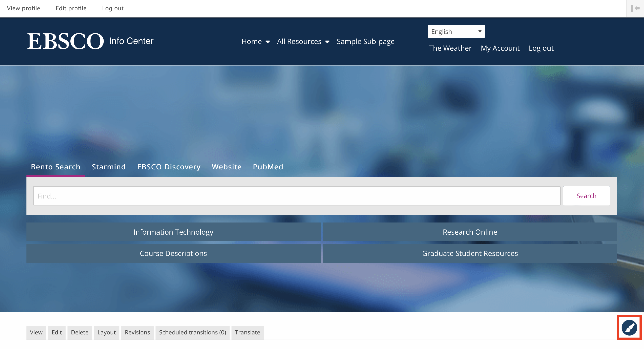This screenshot has width=644, height=349.
Task: Open Graduate Student Resources
Action: (470, 253)
